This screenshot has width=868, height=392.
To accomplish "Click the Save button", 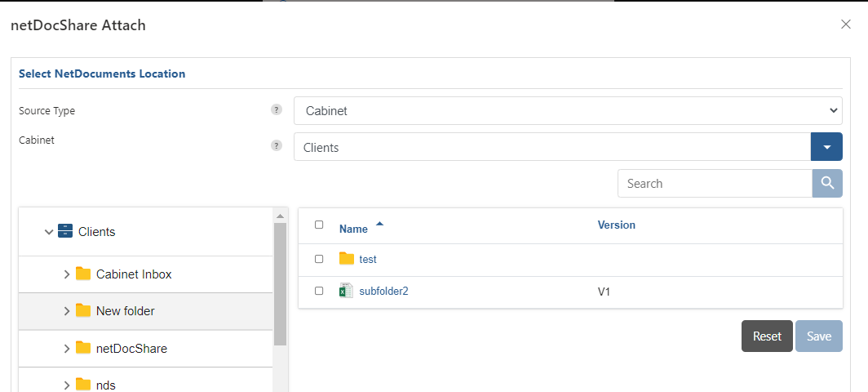I will click(x=819, y=336).
